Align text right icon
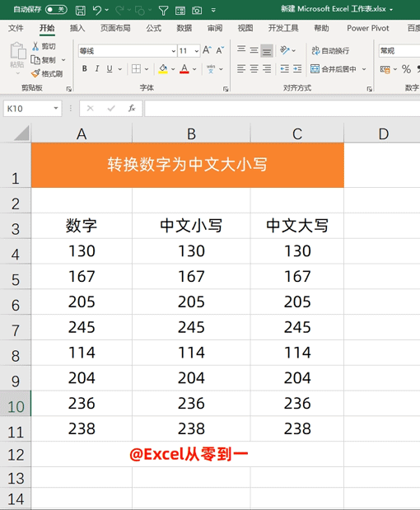This screenshot has height=510, width=420. (267, 69)
